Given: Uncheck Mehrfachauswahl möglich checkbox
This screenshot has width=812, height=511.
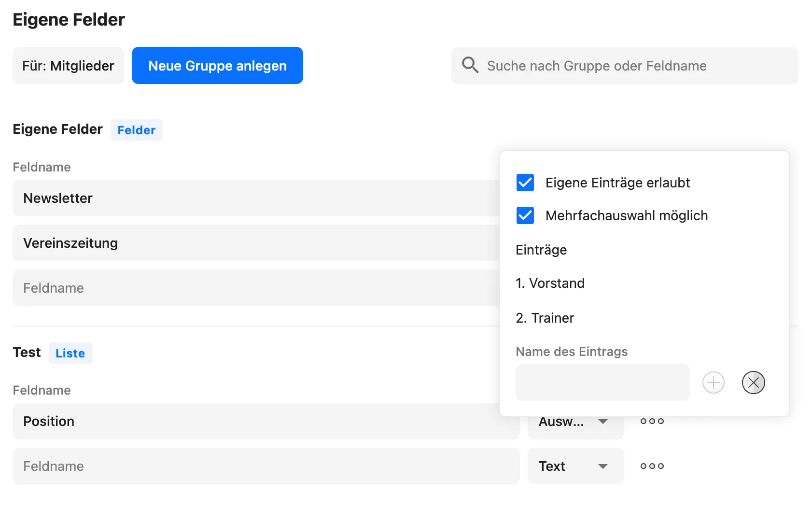Looking at the screenshot, I should tap(525, 215).
